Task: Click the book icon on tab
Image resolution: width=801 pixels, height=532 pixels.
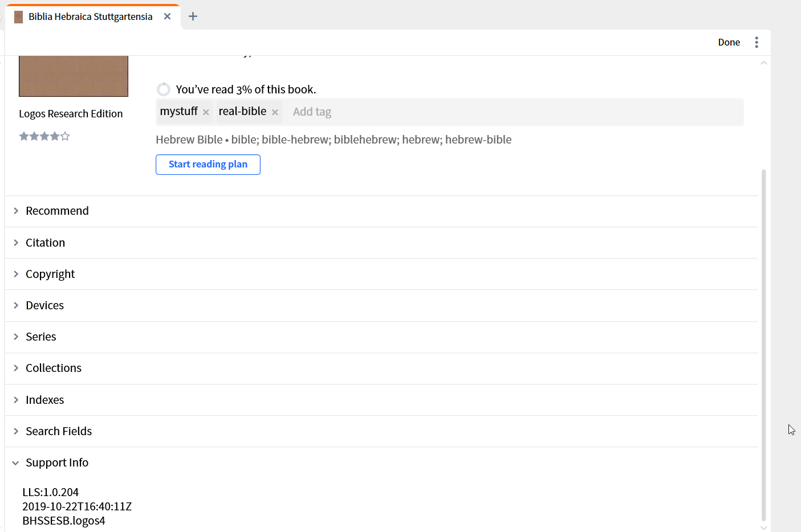Action: [x=18, y=17]
